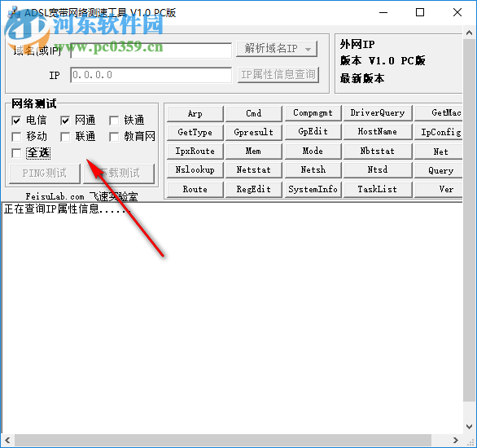The height and width of the screenshot is (448, 477).
Task: Enable the 铁通 checkbox
Action: point(114,121)
